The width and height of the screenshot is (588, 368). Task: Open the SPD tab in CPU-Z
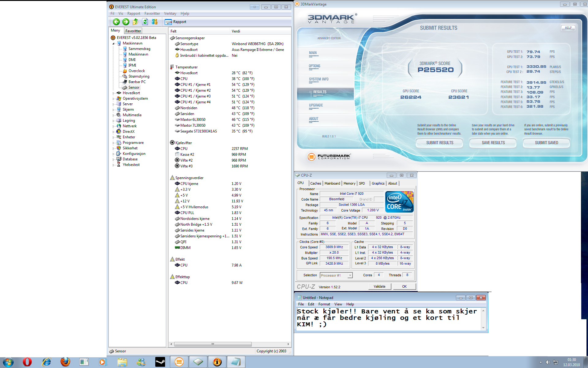pyautogui.click(x=362, y=183)
